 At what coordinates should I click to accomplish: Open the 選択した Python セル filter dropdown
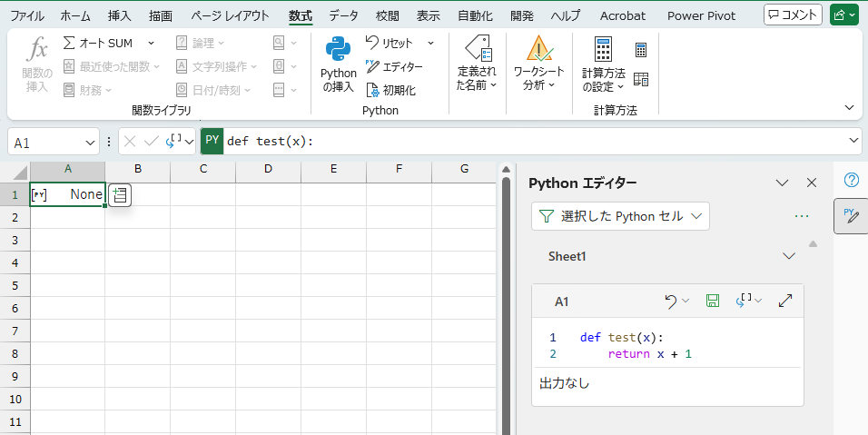[x=620, y=216]
